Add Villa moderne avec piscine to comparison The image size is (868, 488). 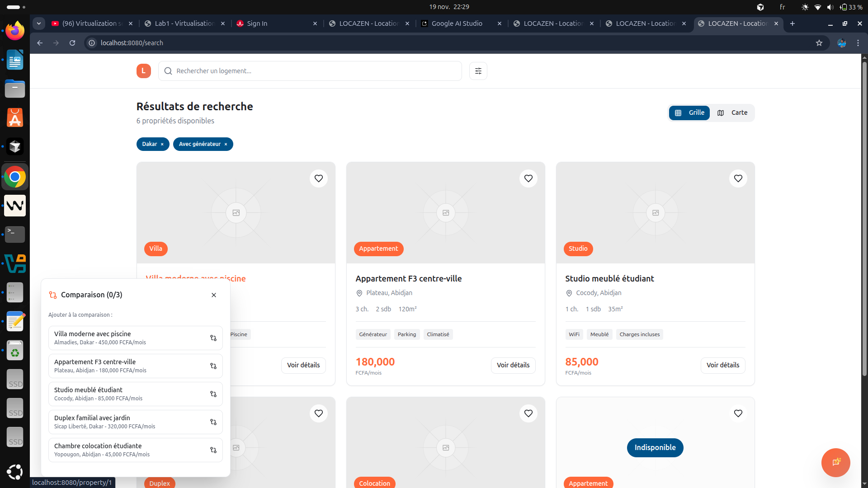point(213,338)
